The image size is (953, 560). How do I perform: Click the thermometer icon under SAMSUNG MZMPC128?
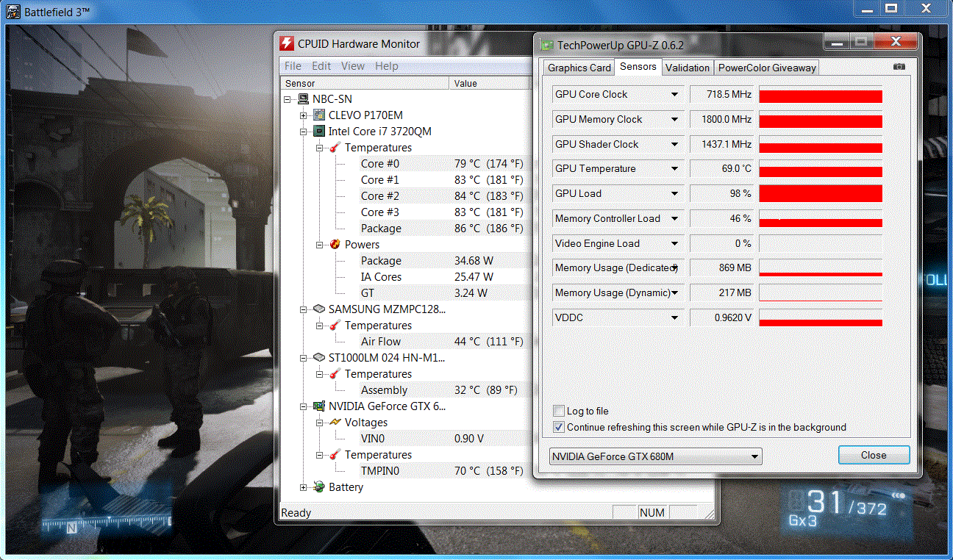tap(335, 326)
